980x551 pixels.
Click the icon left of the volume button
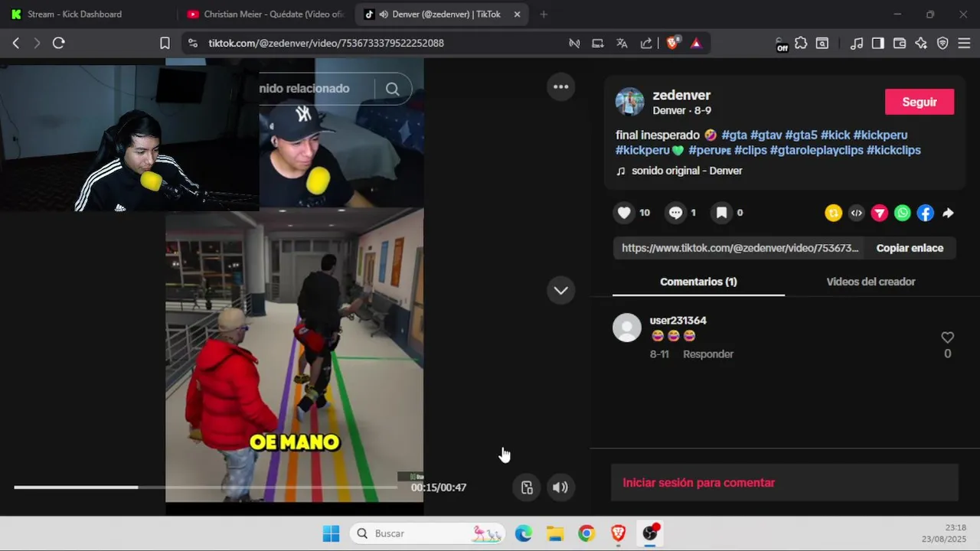point(527,487)
